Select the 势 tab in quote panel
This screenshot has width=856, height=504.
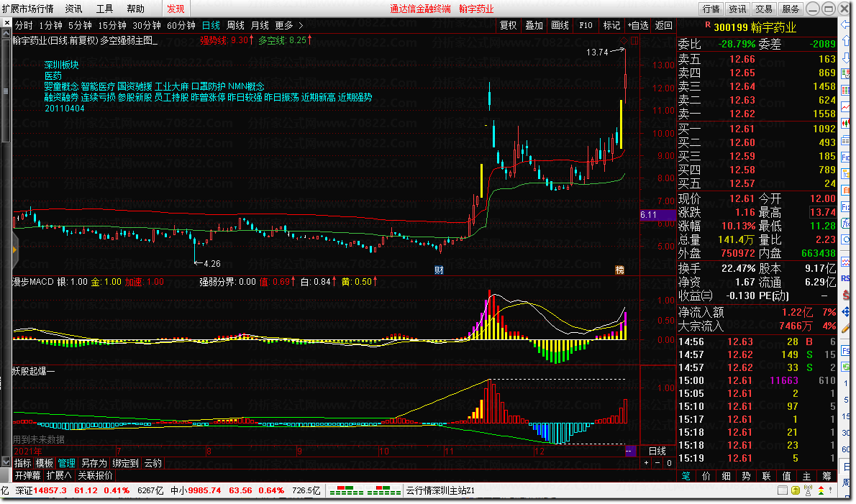[x=746, y=476]
